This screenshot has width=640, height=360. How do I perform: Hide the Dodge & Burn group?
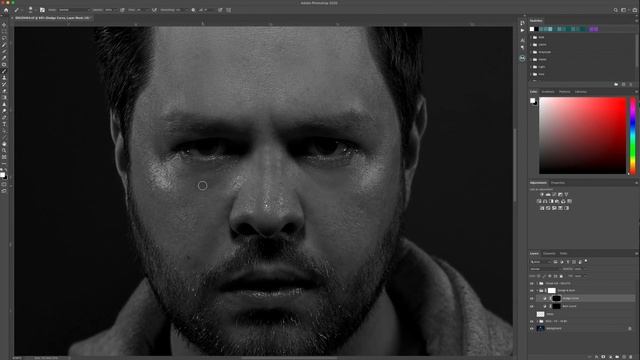point(531,291)
